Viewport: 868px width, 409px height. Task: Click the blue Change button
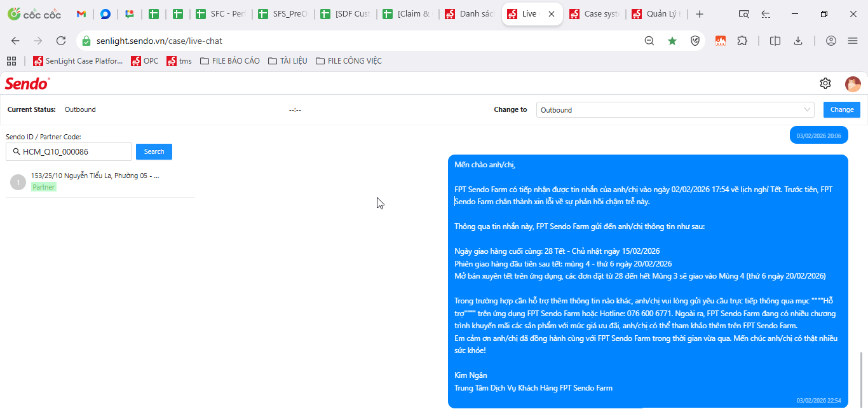coord(842,109)
